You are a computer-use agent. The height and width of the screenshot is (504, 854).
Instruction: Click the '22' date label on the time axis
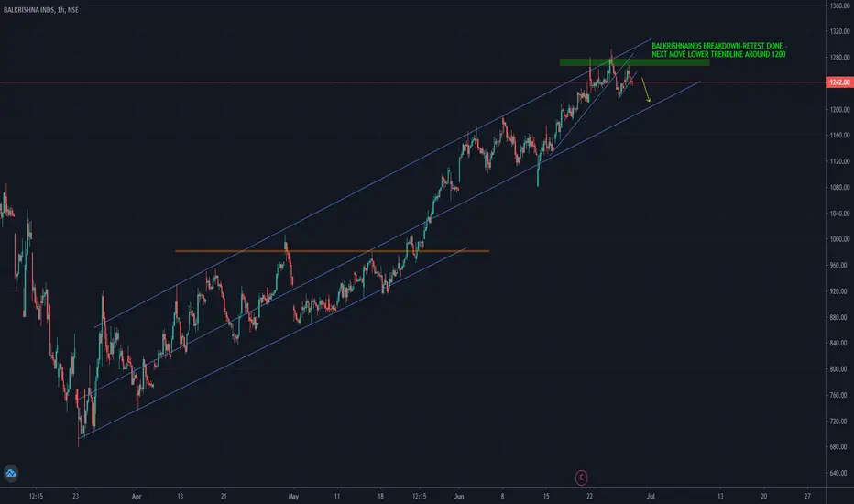coord(589,497)
